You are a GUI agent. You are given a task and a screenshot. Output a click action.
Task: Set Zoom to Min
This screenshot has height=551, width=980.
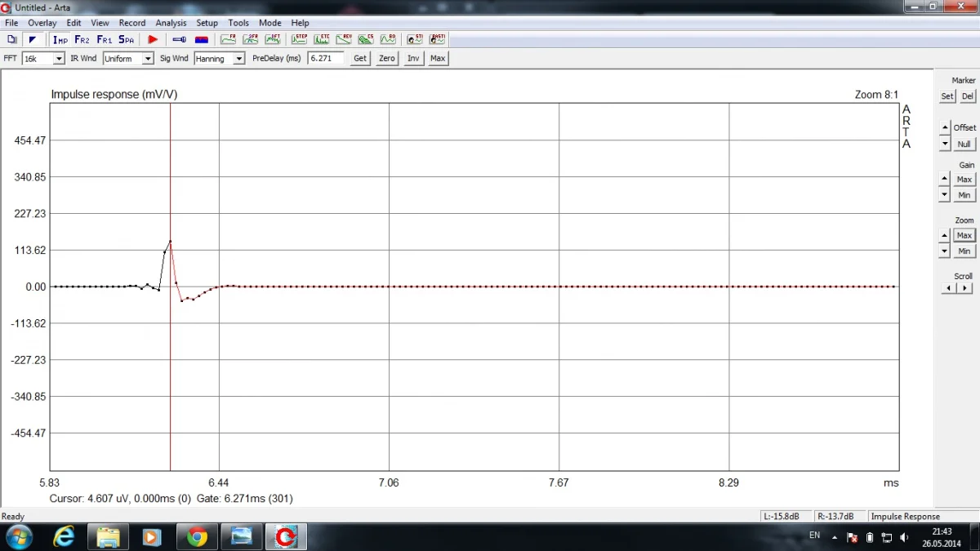pyautogui.click(x=964, y=251)
